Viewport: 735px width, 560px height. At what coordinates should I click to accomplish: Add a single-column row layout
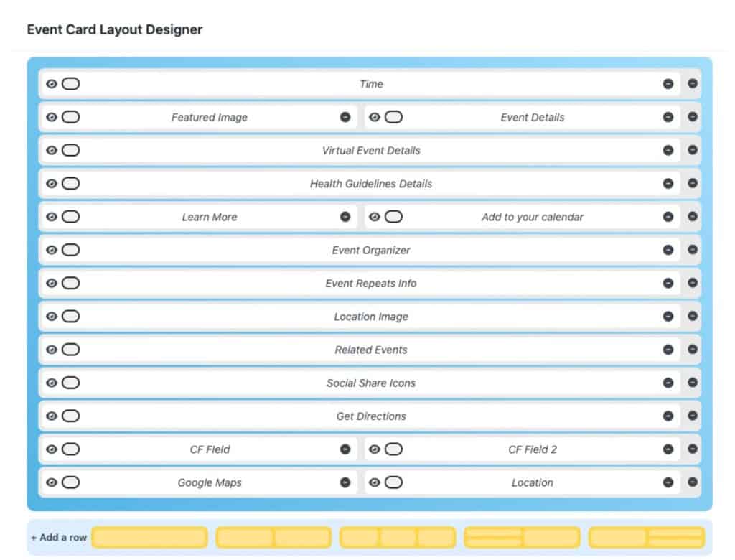click(149, 538)
